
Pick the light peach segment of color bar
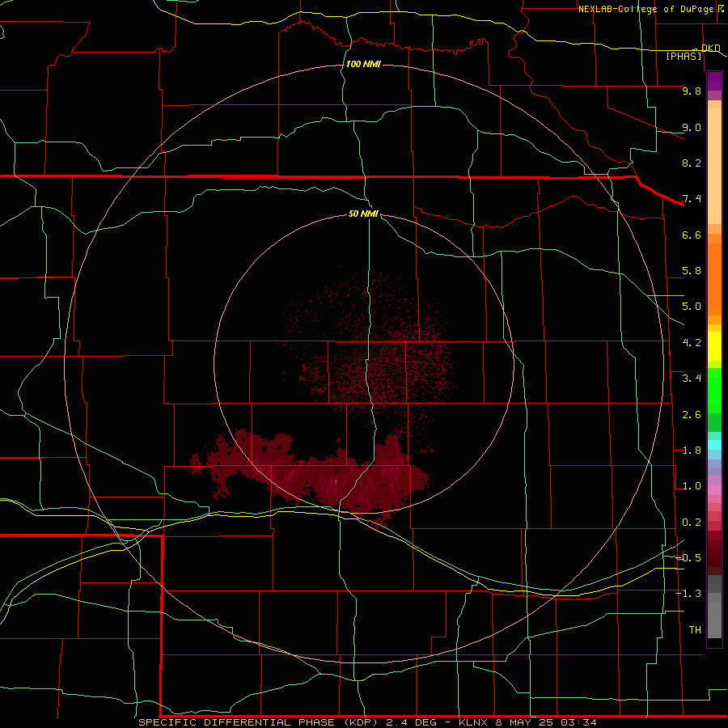tap(714, 166)
